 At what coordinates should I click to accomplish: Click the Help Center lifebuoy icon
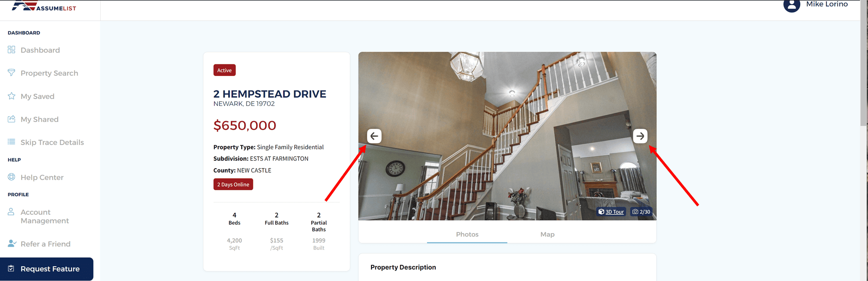pos(11,177)
